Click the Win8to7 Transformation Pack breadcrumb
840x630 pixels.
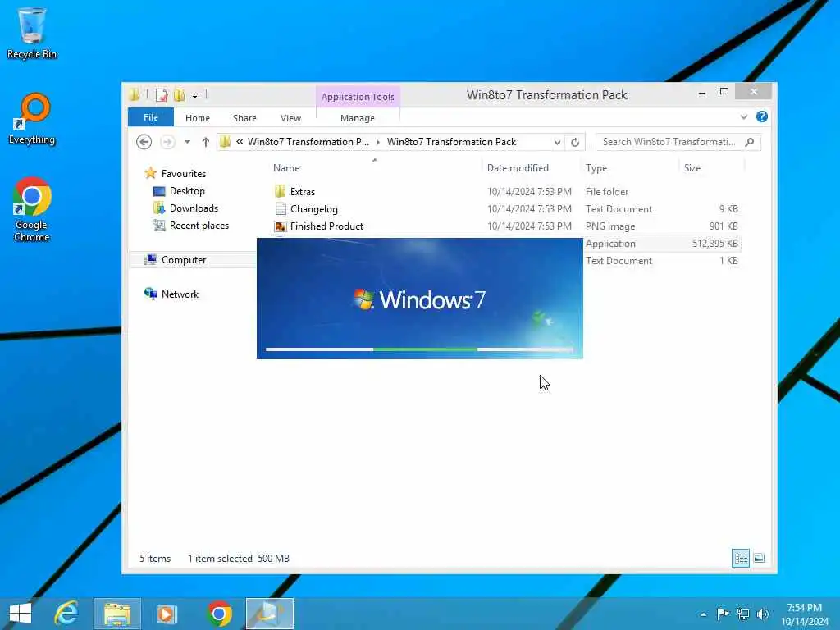click(452, 142)
